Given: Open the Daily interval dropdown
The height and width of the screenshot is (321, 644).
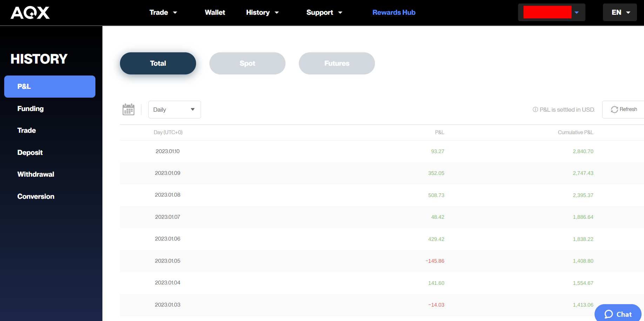Looking at the screenshot, I should [174, 109].
